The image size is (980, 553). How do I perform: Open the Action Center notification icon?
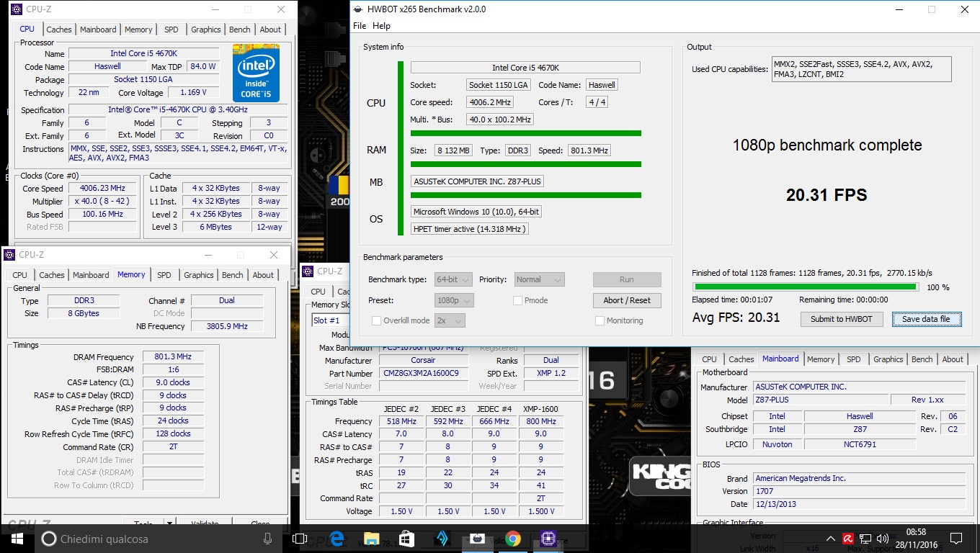click(x=956, y=539)
